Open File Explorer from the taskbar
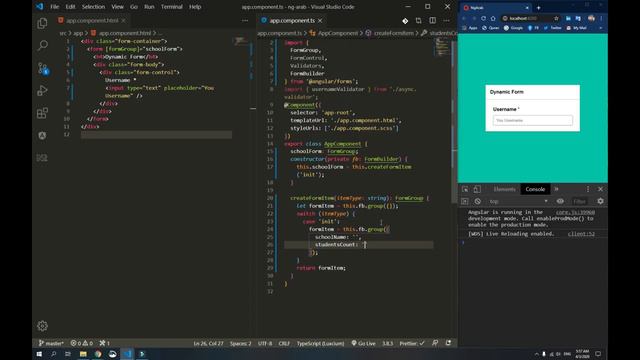This screenshot has width=640, height=360. click(83, 354)
